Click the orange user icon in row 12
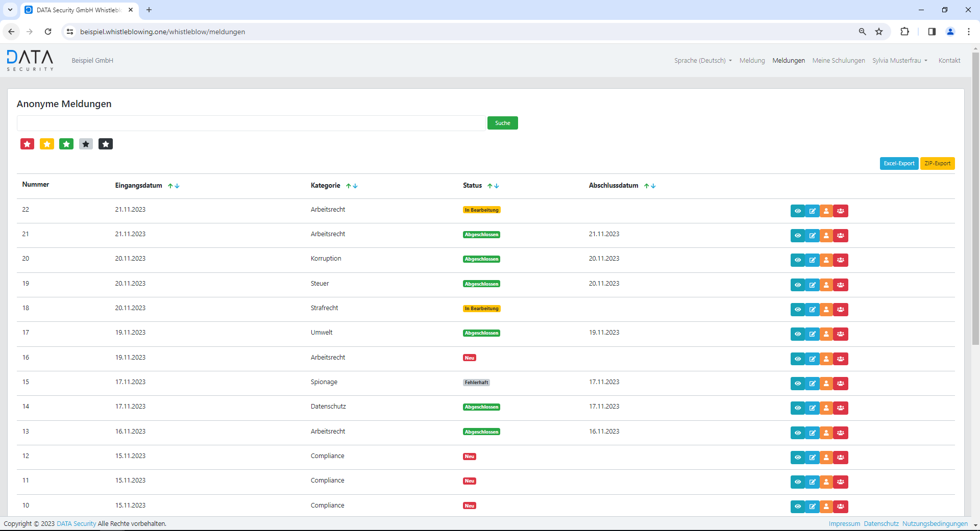This screenshot has width=980, height=531. [826, 458]
